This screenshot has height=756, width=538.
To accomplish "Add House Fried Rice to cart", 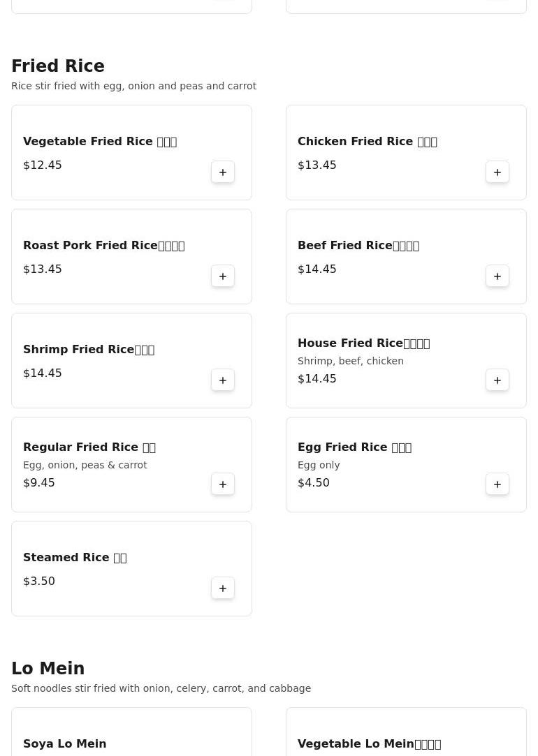I will 497,380.
